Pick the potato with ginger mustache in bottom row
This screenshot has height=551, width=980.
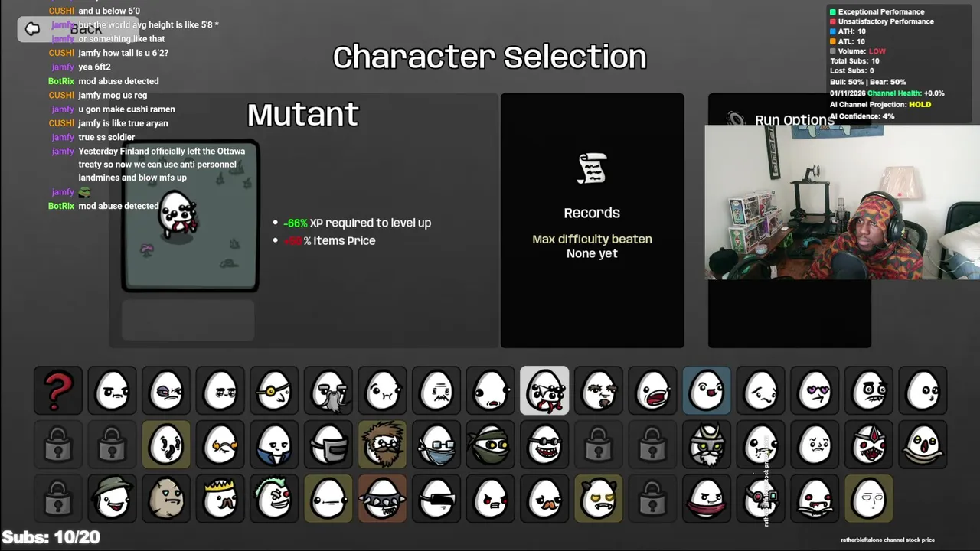coord(544,498)
